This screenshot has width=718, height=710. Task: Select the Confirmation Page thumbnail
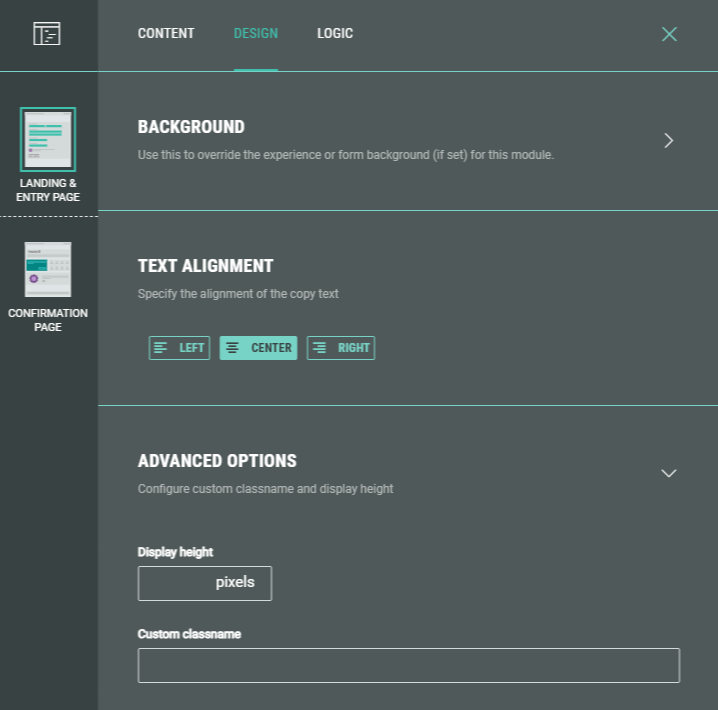pyautogui.click(x=48, y=270)
